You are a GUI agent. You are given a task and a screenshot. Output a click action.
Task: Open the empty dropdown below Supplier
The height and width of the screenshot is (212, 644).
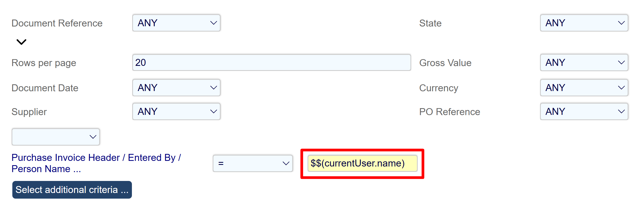(56, 137)
